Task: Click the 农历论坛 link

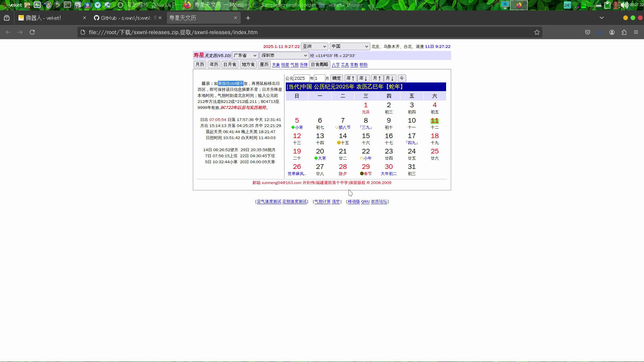Action: [379, 201]
